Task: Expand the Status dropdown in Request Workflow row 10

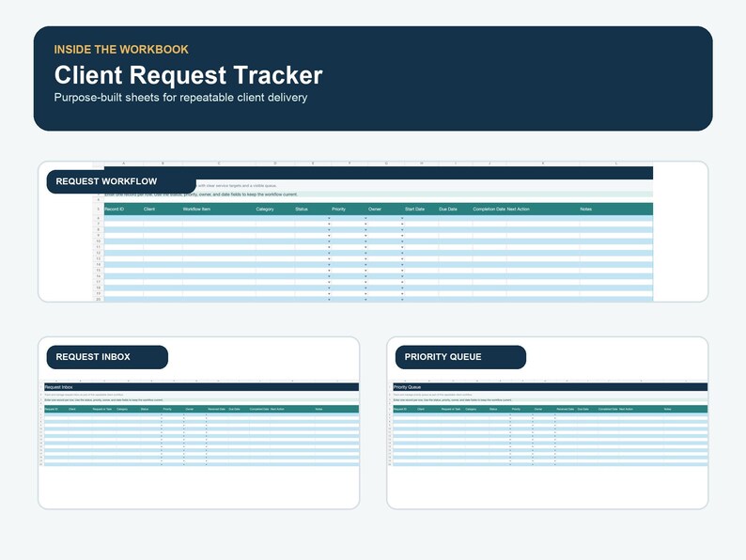Action: point(329,241)
